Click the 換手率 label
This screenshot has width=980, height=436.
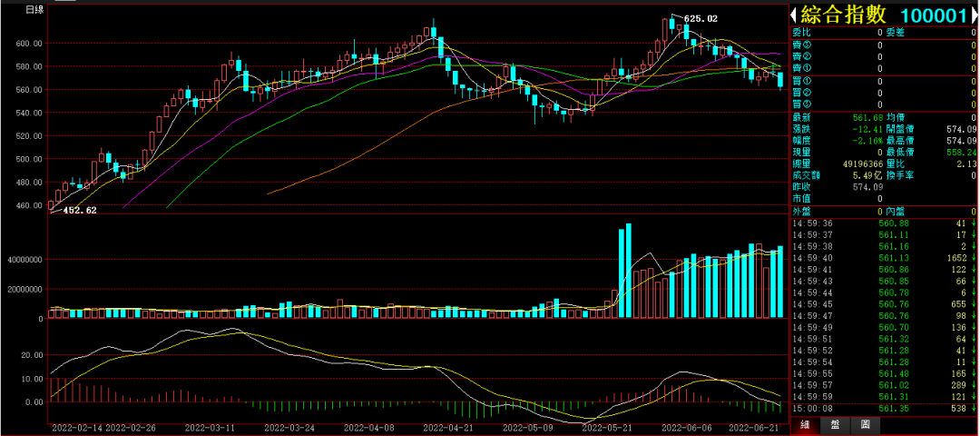click(x=900, y=176)
